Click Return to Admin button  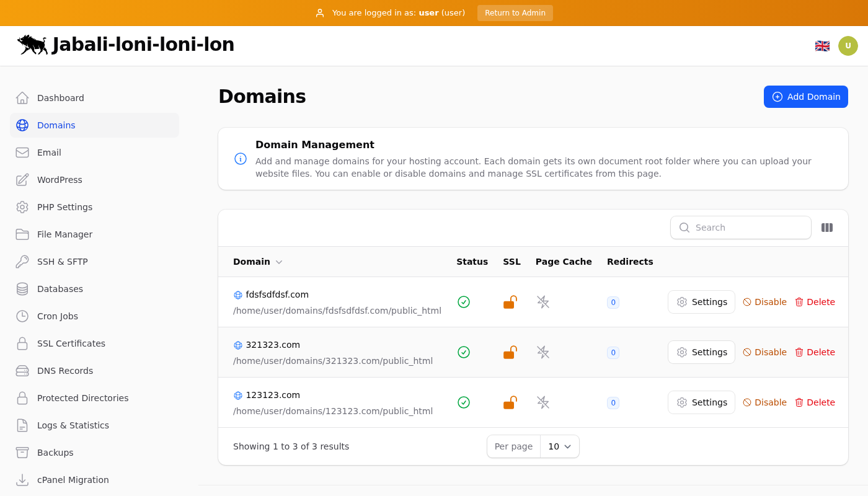(515, 13)
